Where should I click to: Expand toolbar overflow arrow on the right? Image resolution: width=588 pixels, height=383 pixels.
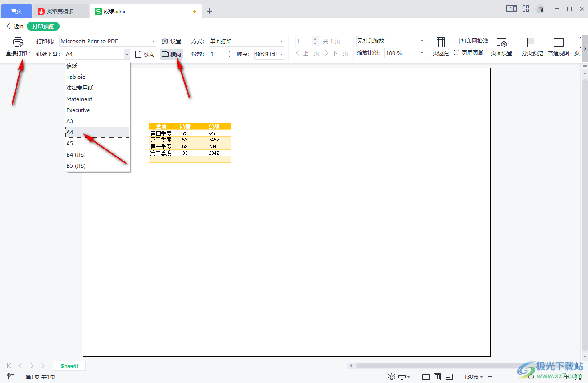pyautogui.click(x=585, y=49)
